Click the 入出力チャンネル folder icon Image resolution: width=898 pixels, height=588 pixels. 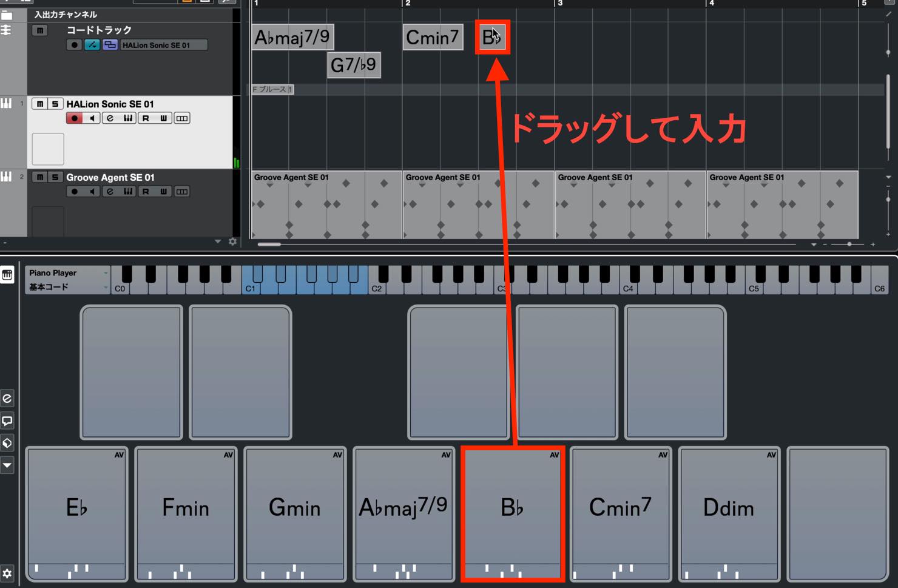(x=7, y=15)
